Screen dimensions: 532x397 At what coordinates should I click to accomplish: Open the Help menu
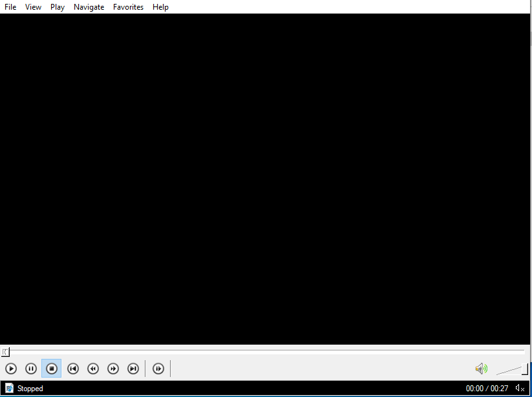tap(160, 6)
